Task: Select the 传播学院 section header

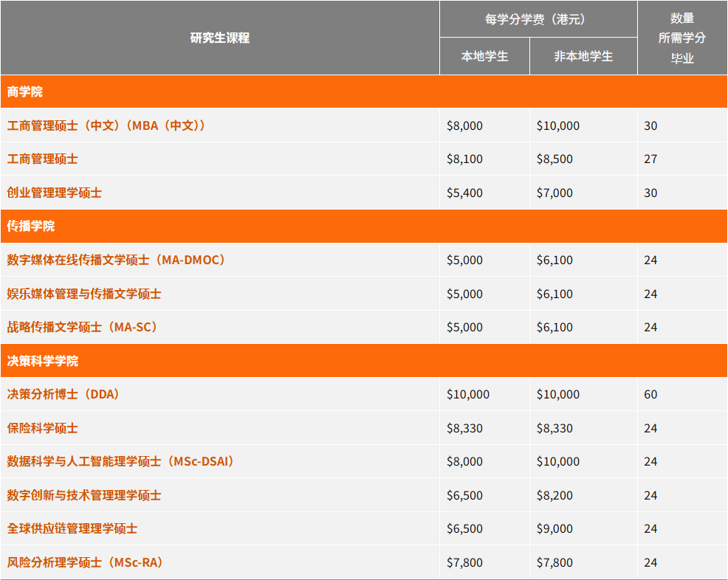Action: click(364, 226)
